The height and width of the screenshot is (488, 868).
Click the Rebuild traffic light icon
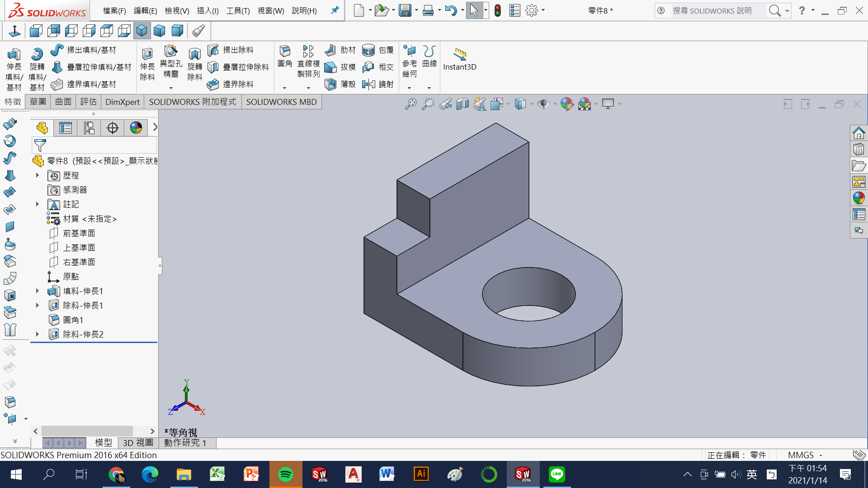498,10
